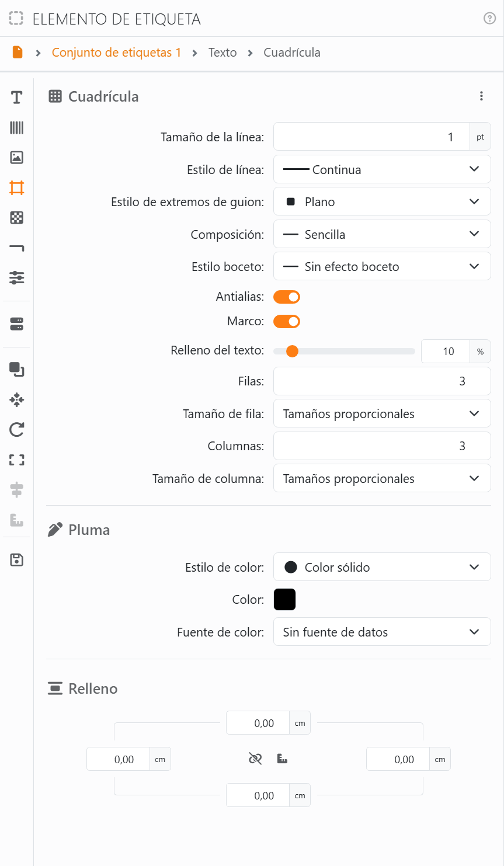Open the Tamaño de fila dropdown

coord(382,413)
